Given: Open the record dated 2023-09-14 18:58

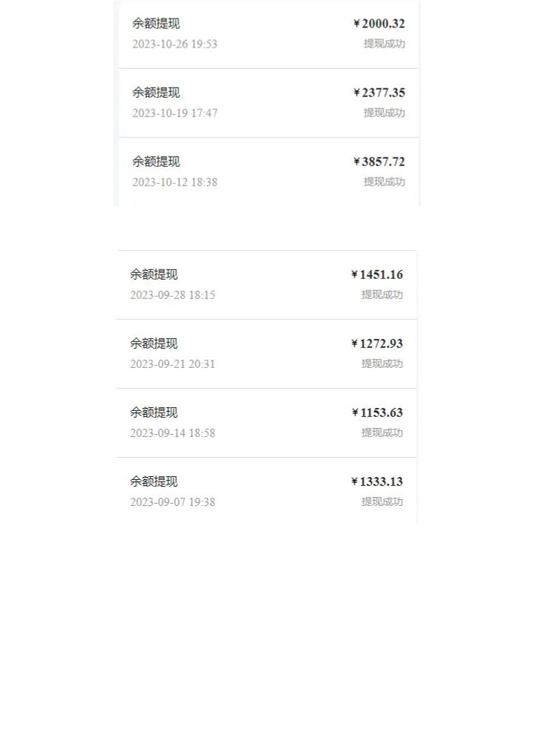Looking at the screenshot, I should 267,423.
